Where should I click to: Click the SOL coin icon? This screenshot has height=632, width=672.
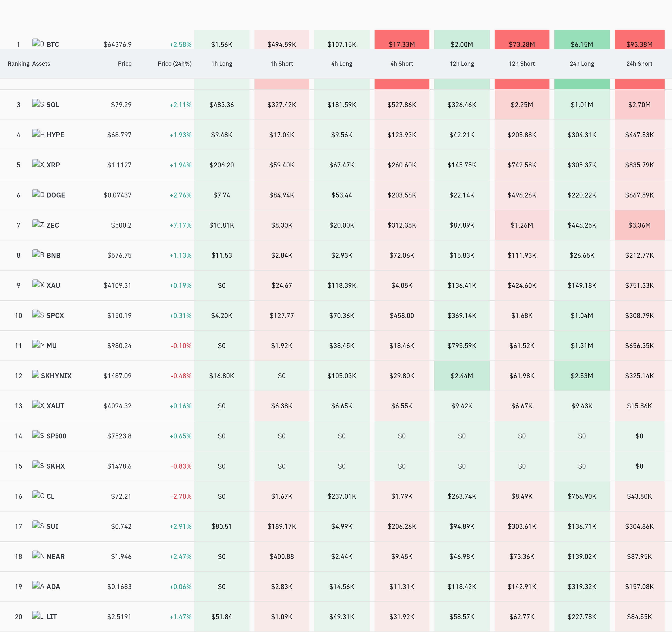click(38, 104)
